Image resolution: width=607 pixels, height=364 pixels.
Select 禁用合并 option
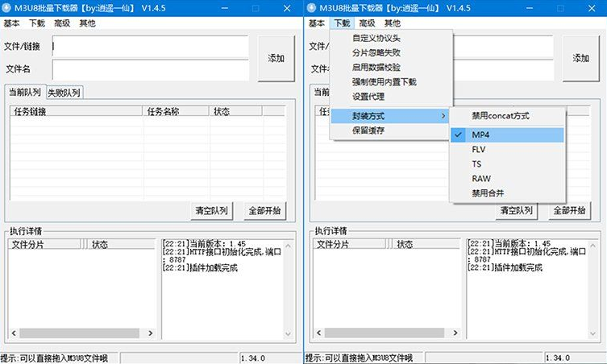tap(507, 193)
